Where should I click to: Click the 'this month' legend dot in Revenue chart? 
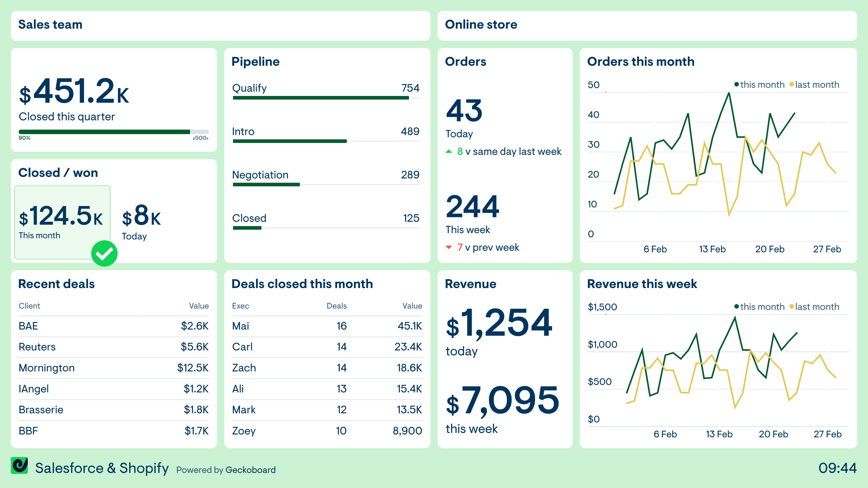tap(736, 307)
